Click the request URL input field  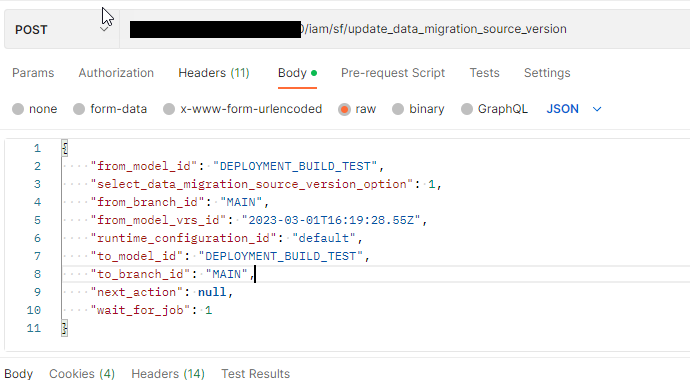[405, 29]
